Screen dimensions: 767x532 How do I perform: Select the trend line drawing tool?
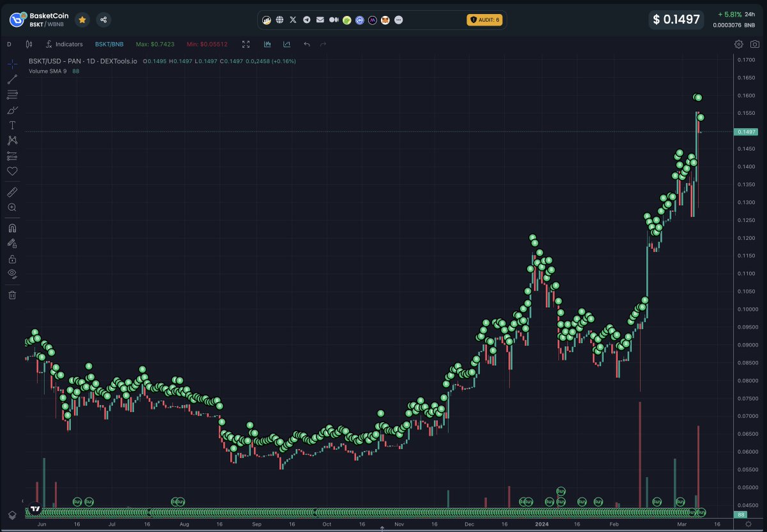[12, 80]
